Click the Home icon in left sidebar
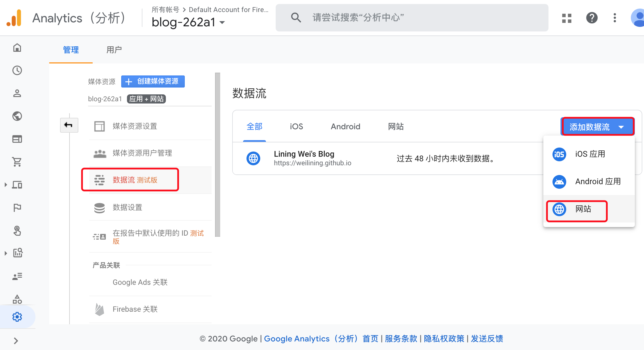This screenshot has height=350, width=644. click(x=17, y=47)
